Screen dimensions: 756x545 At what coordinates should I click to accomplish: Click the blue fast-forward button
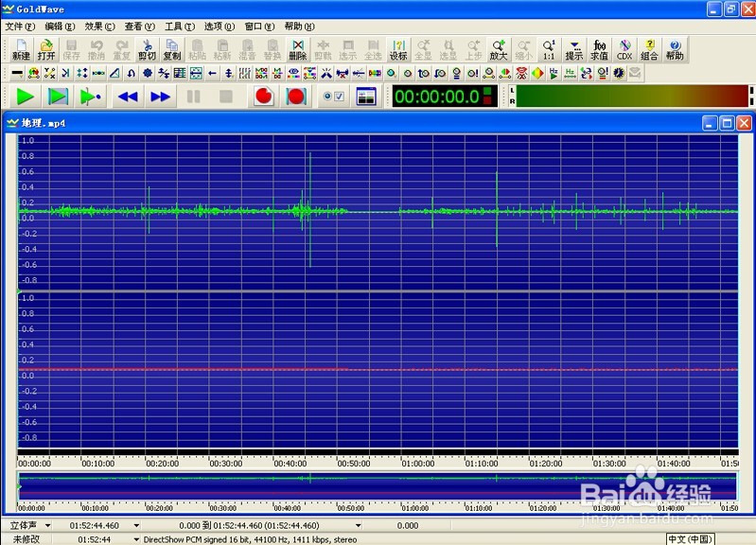coord(161,97)
